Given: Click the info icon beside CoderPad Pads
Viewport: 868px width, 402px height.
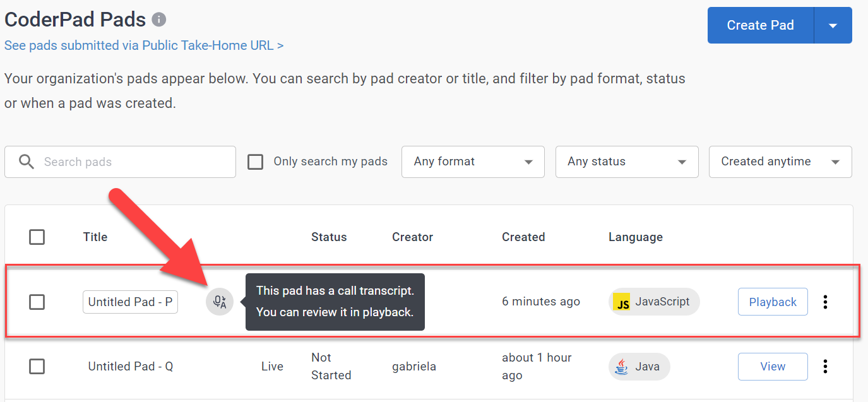Looking at the screenshot, I should point(159,20).
